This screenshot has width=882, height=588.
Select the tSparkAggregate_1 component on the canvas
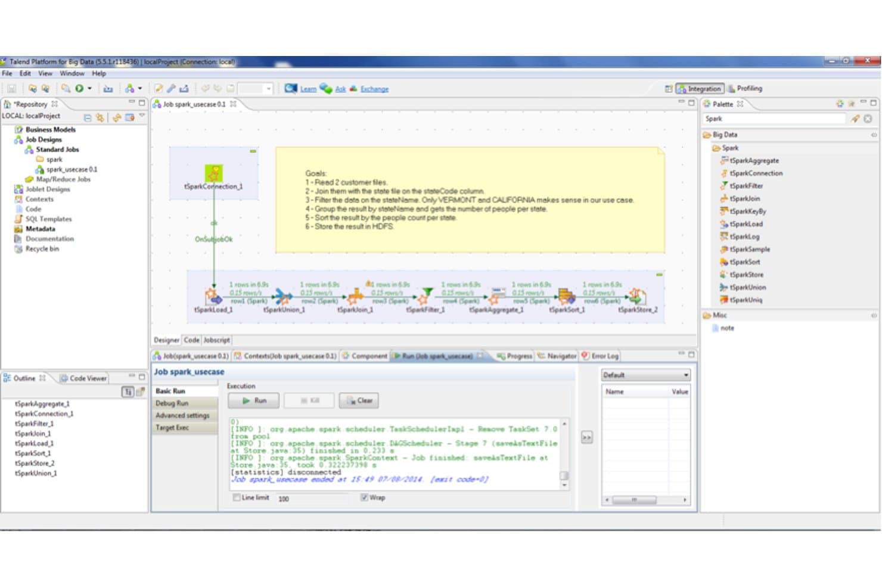click(496, 295)
